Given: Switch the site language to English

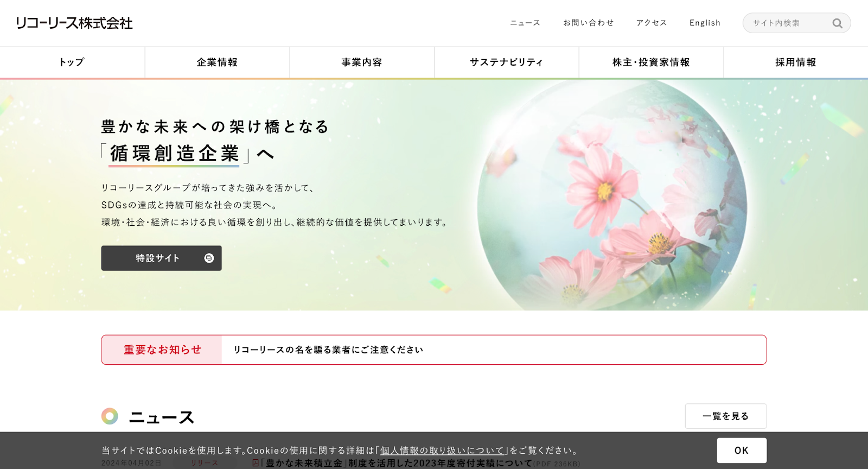Looking at the screenshot, I should pyautogui.click(x=705, y=23).
